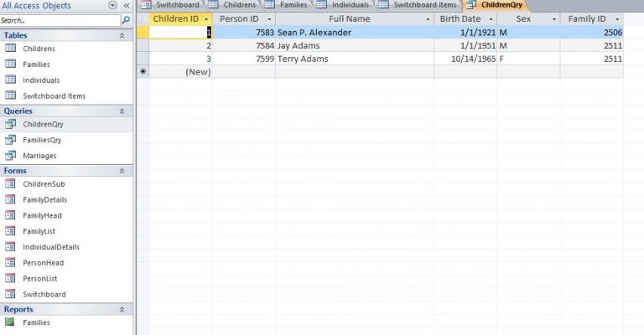Open Children ID column filter dropdown
The image size is (644, 335).
206,19
